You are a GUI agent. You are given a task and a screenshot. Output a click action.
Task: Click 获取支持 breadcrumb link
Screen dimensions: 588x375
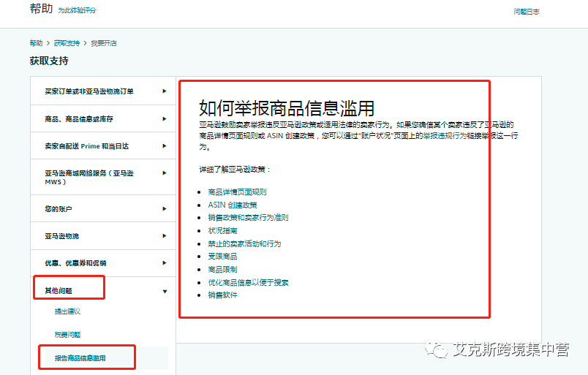pyautogui.click(x=67, y=43)
